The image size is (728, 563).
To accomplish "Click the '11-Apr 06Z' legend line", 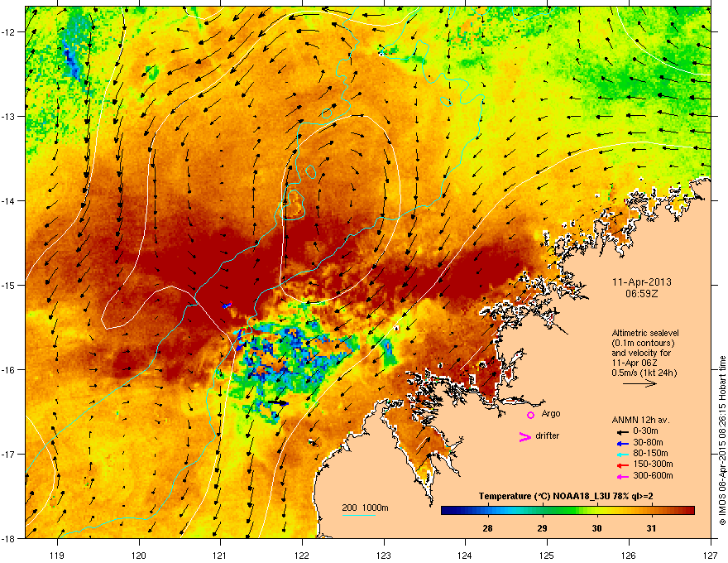I will (634, 363).
